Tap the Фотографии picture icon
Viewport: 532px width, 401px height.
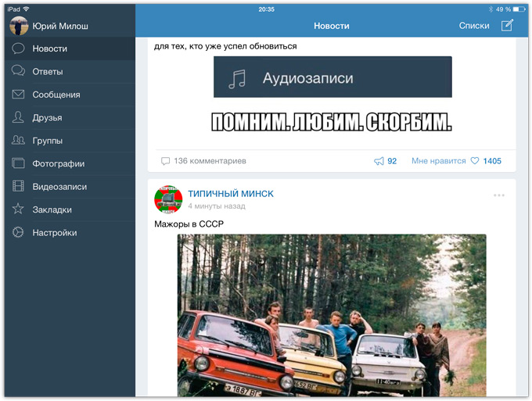tap(18, 163)
